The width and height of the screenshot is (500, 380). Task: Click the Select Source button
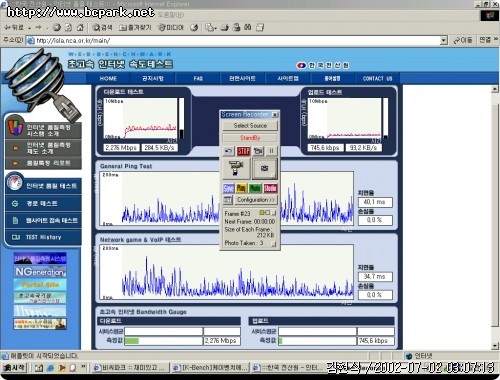[x=250, y=126]
